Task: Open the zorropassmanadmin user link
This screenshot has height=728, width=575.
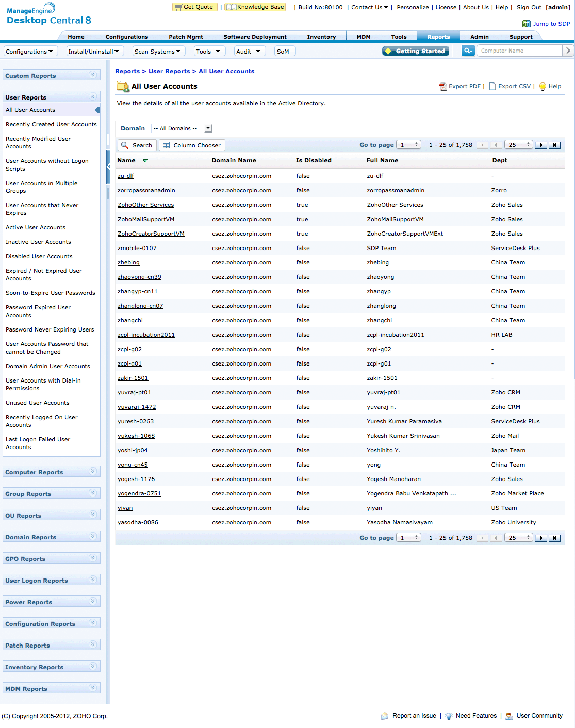Action: tap(146, 191)
